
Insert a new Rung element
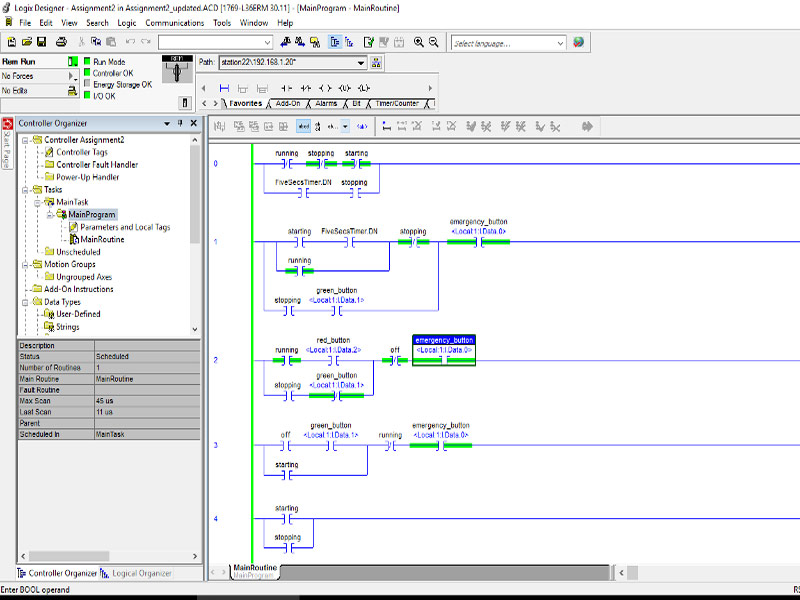point(224,88)
